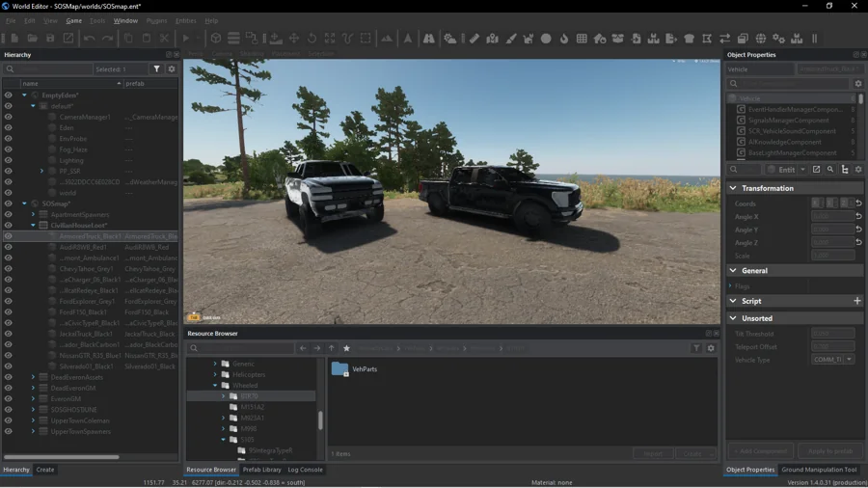Open the weather sun-cloud tool

(450, 39)
